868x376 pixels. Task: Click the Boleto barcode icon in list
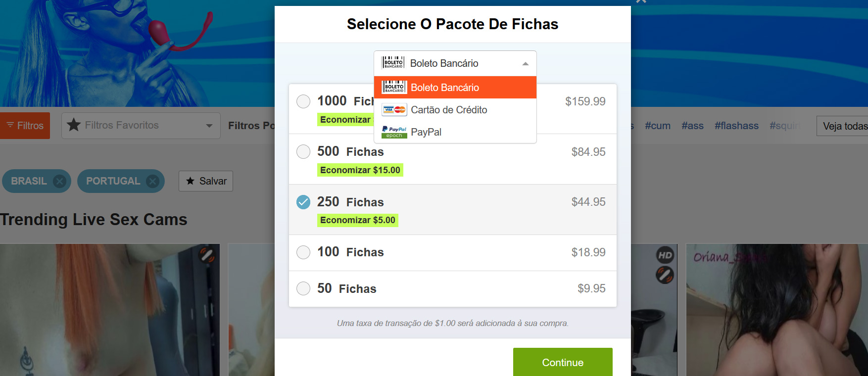pos(394,88)
